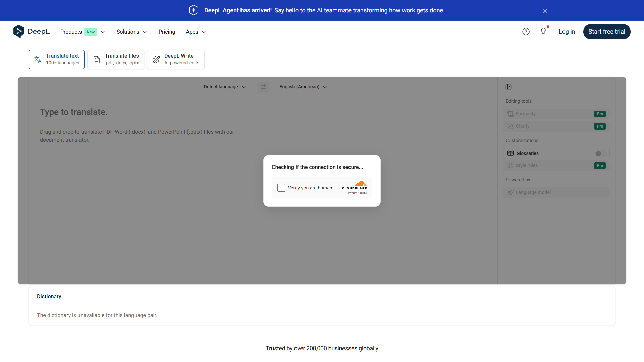This screenshot has width=644, height=362.
Task: Open the English (American) target dropdown
Action: pyautogui.click(x=303, y=87)
